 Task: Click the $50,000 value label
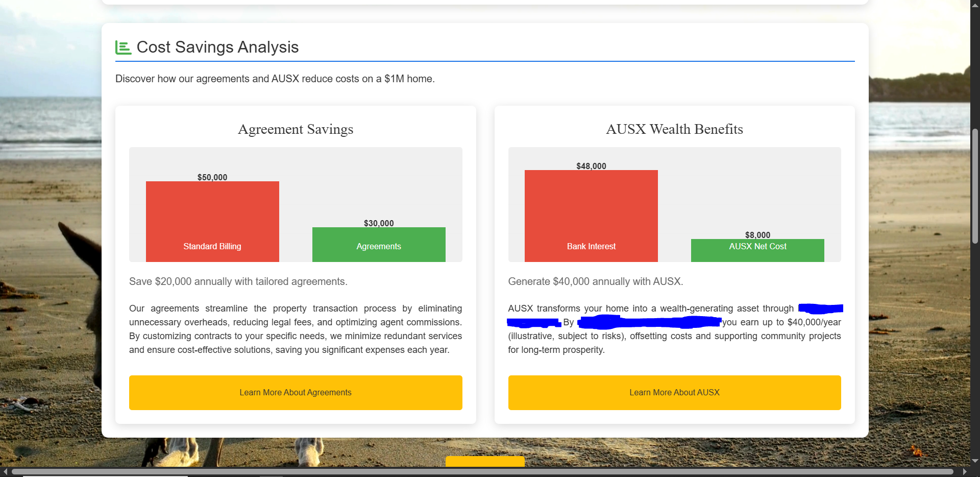point(212,177)
